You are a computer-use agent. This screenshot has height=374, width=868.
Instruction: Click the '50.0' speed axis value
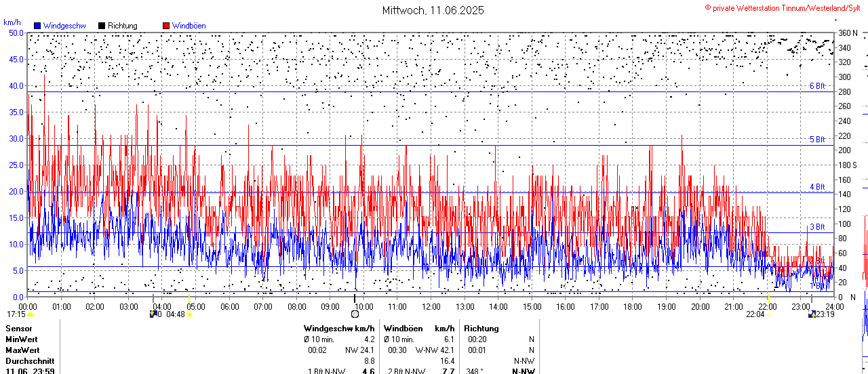pos(15,33)
